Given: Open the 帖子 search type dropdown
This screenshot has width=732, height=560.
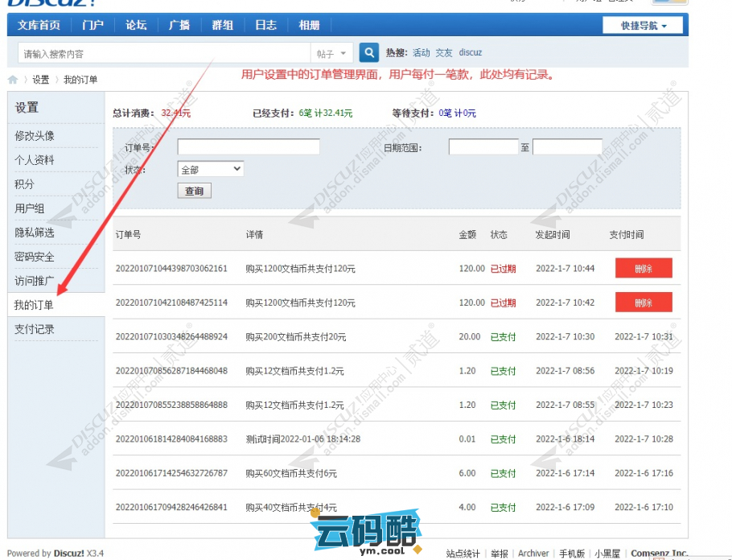Looking at the screenshot, I should pos(333,54).
